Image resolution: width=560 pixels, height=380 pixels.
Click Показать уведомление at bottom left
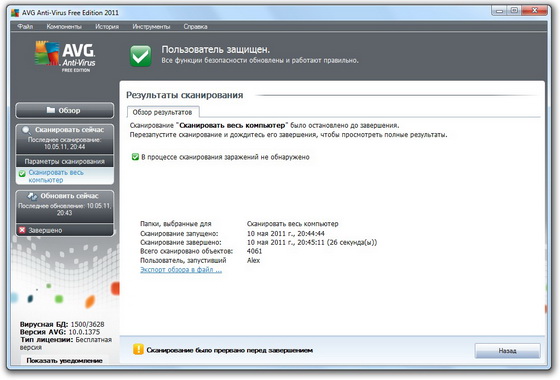point(65,360)
